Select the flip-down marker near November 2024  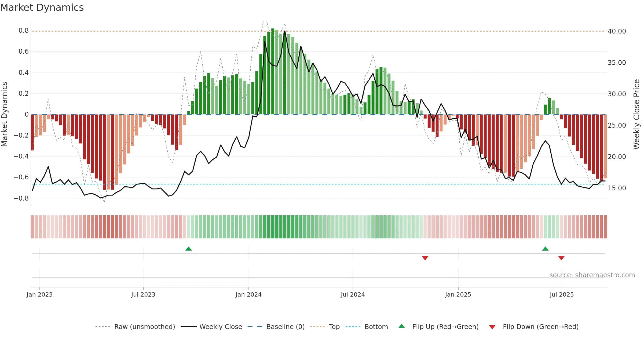click(425, 258)
